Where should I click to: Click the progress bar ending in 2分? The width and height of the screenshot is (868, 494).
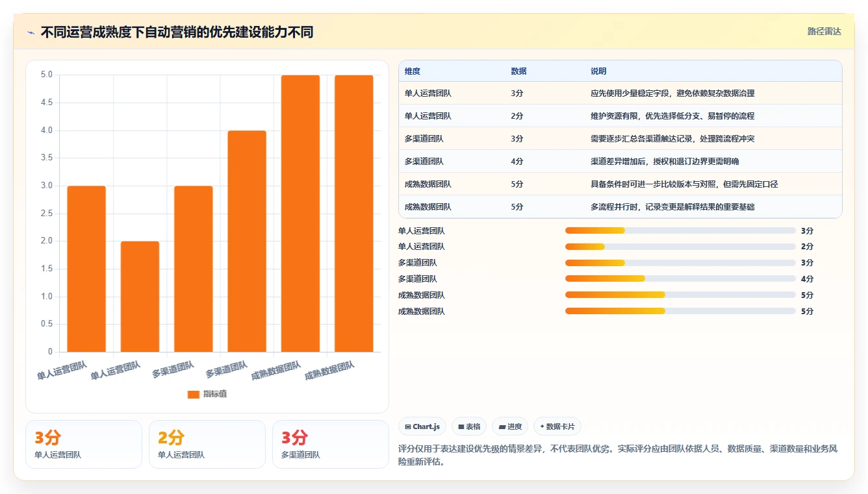tap(680, 247)
